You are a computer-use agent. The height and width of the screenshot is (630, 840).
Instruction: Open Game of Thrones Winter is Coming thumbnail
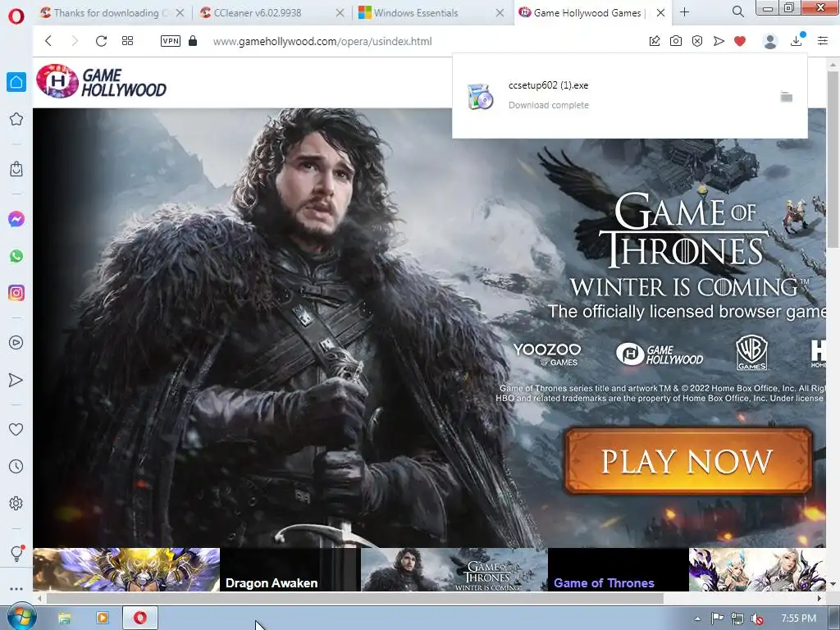point(454,569)
